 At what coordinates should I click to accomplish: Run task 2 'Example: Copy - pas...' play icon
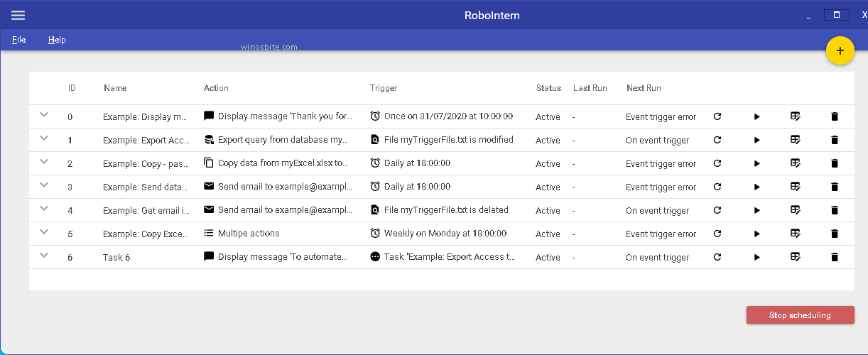[757, 163]
